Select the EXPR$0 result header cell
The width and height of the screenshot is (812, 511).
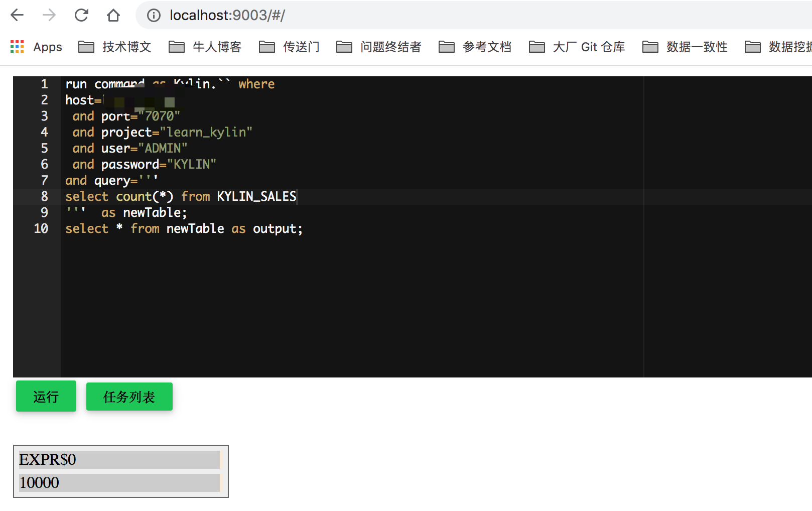[119, 459]
